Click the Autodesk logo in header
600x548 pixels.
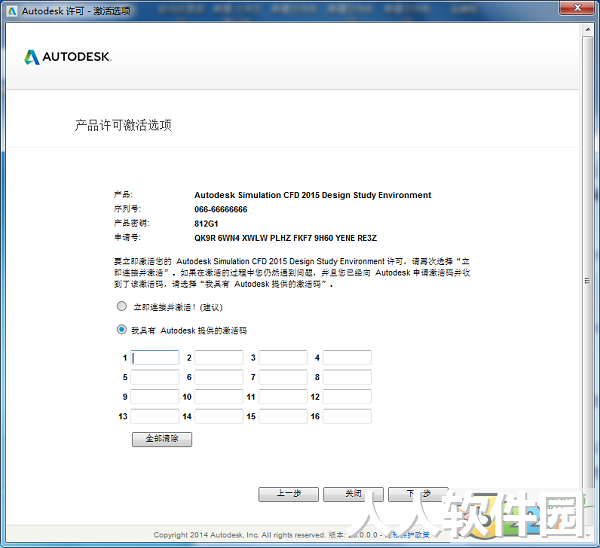point(68,57)
